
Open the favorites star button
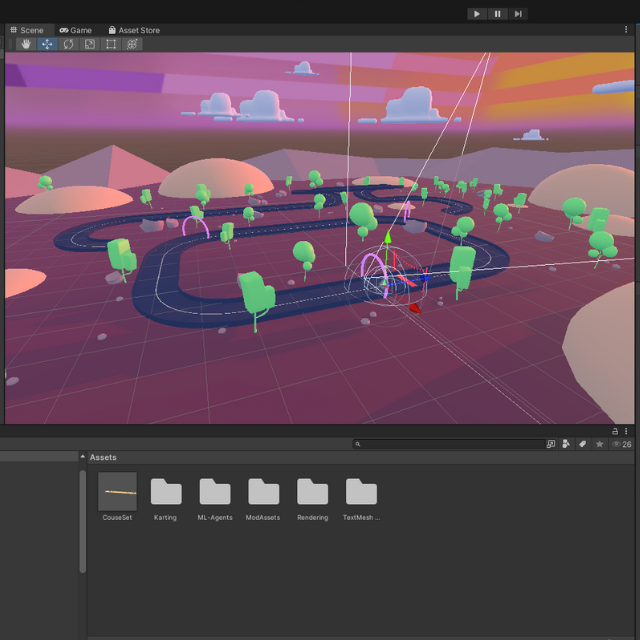(599, 444)
